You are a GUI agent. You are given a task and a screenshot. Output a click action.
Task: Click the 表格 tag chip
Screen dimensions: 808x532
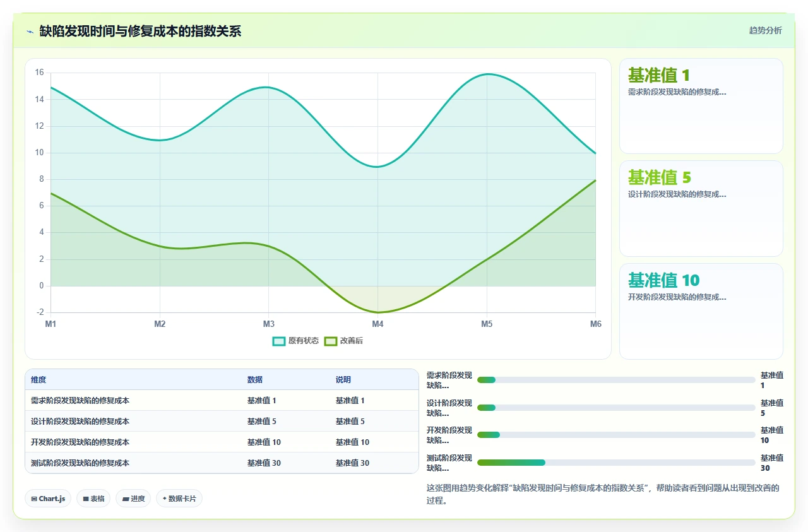[x=93, y=499]
